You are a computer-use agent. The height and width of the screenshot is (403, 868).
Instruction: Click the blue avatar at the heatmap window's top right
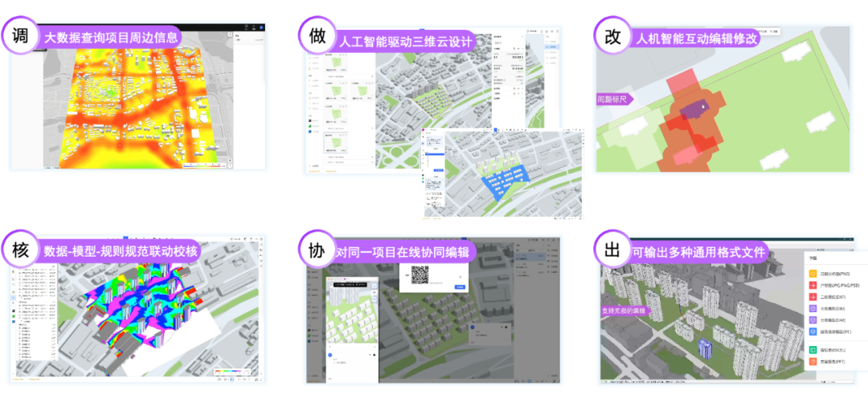261,27
